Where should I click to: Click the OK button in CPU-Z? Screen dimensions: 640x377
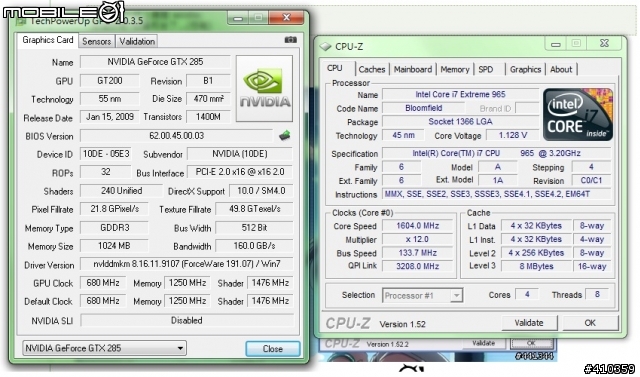pyautogui.click(x=590, y=323)
